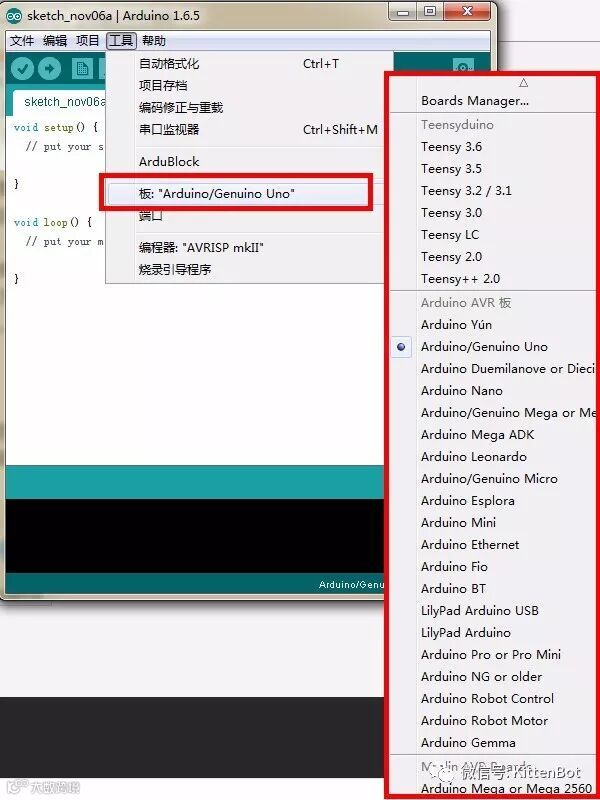Click the void loop() line in editor
Image resolution: width=600 pixels, height=800 pixels.
tap(53, 222)
